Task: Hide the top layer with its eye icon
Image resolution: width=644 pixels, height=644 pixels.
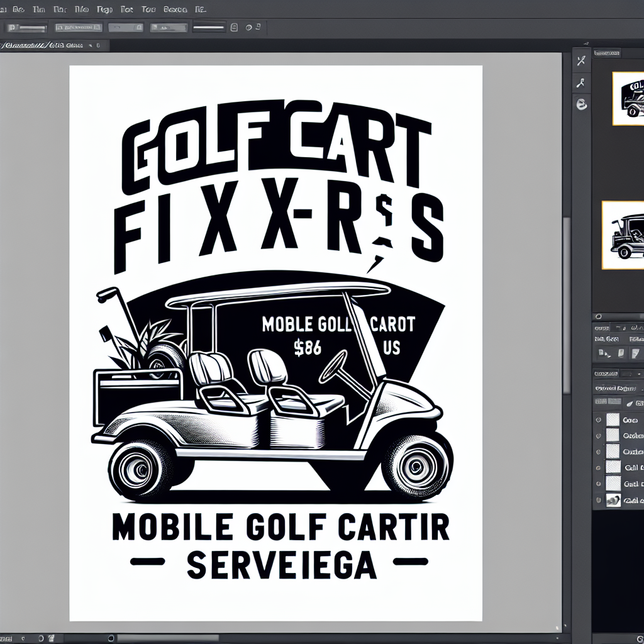Action: [x=599, y=419]
